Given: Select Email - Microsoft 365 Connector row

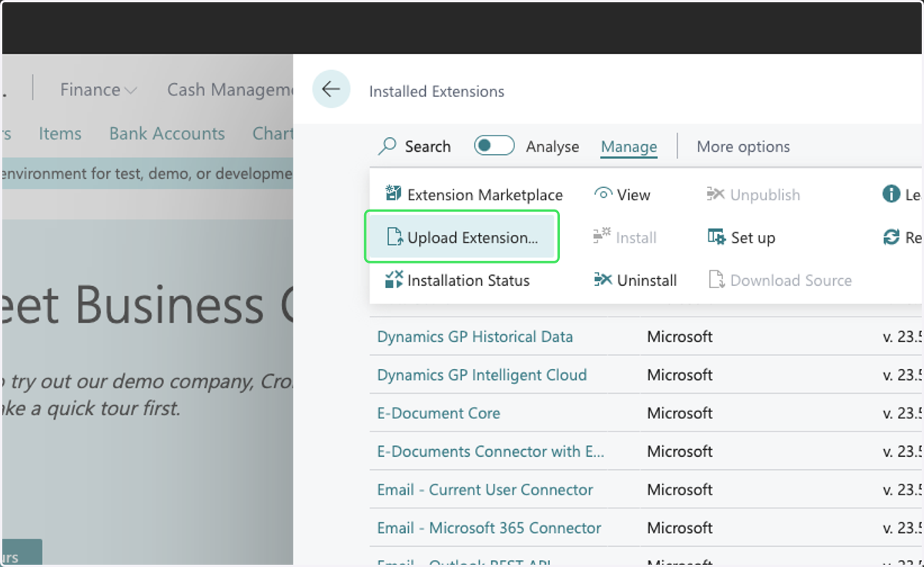Looking at the screenshot, I should click(x=645, y=528).
